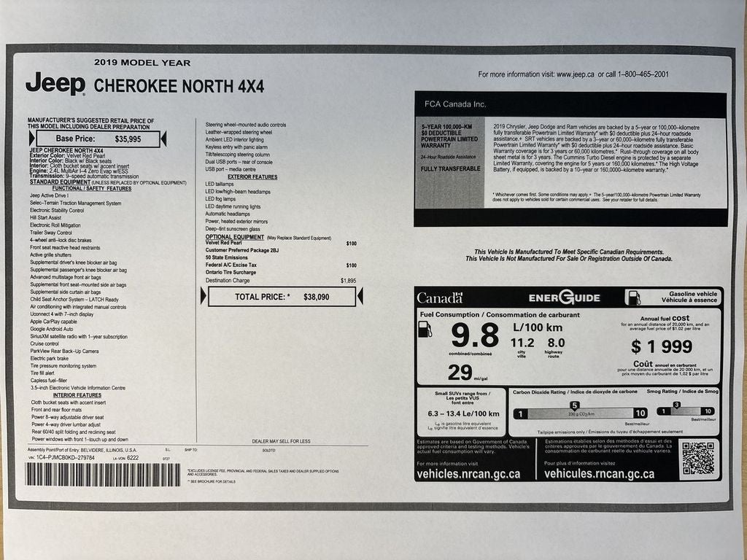
Task: Click the CHEROKEE NORTH 4X4 title
Action: click(179, 86)
